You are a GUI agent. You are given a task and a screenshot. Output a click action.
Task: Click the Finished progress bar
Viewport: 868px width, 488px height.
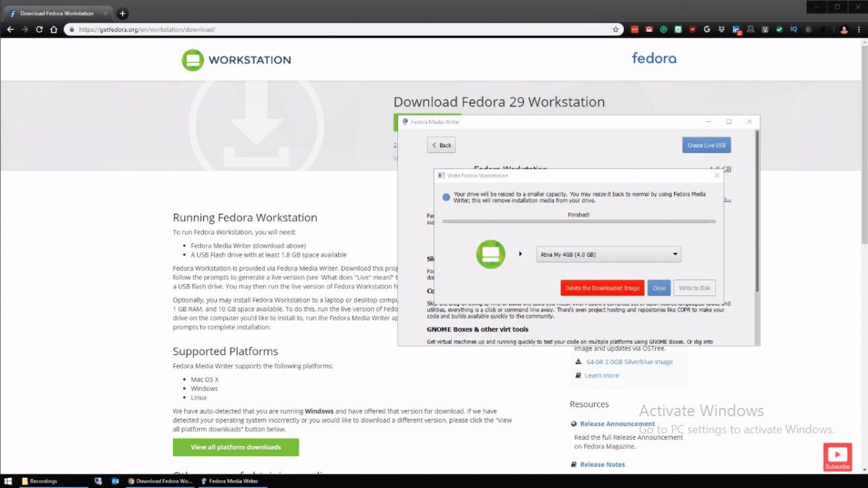[578, 221]
